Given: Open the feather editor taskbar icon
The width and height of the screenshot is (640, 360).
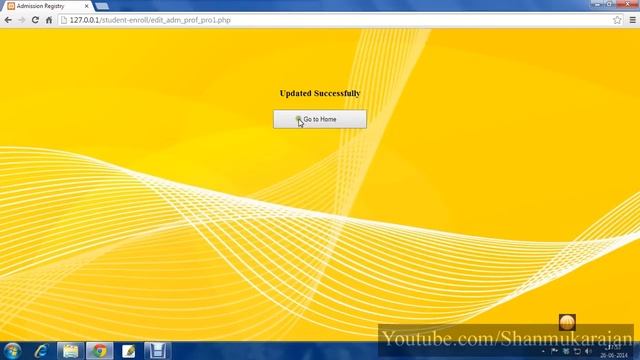Looking at the screenshot, I should pos(129,351).
